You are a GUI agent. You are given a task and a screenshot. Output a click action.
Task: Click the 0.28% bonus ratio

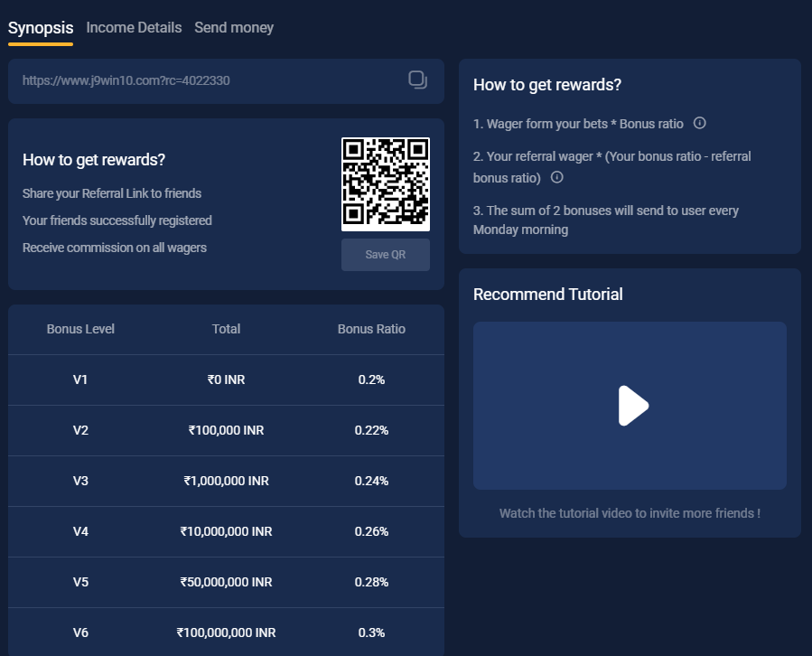[371, 583]
